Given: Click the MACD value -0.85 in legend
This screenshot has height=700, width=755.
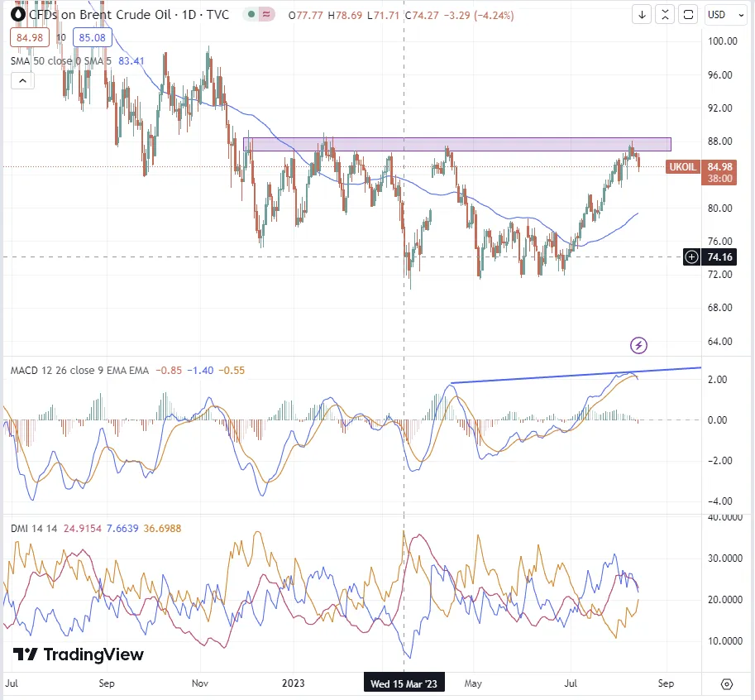Looking at the screenshot, I should pos(169,371).
